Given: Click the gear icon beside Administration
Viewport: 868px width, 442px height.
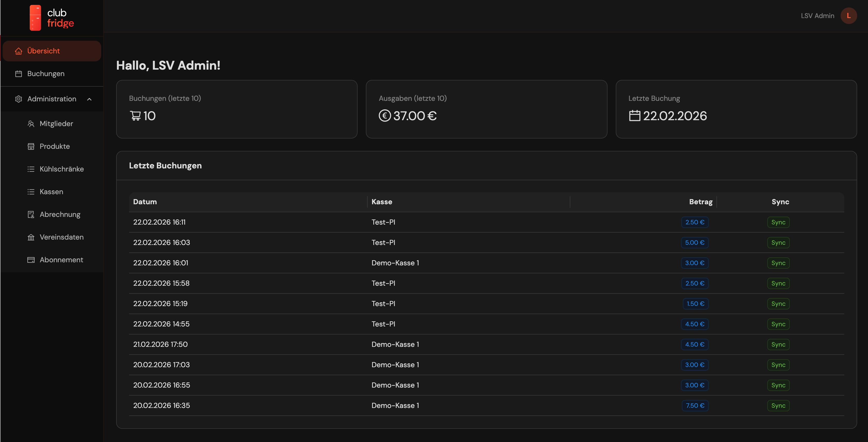Looking at the screenshot, I should coord(19,99).
